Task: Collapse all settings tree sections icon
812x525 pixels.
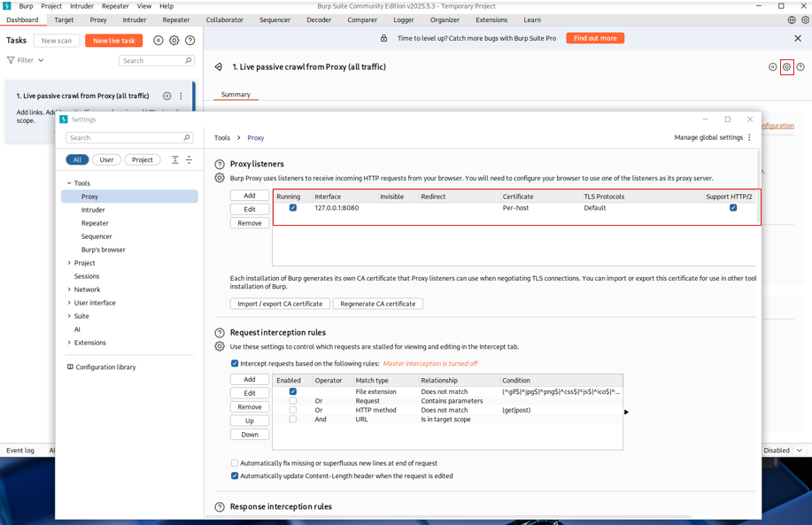Action: click(189, 160)
